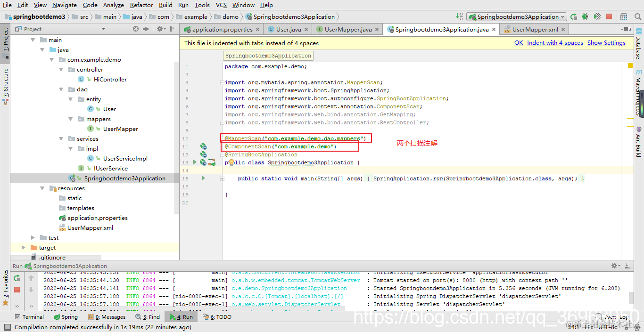The image size is (644, 332).
Task: Open the Refactor menu
Action: pos(141,5)
